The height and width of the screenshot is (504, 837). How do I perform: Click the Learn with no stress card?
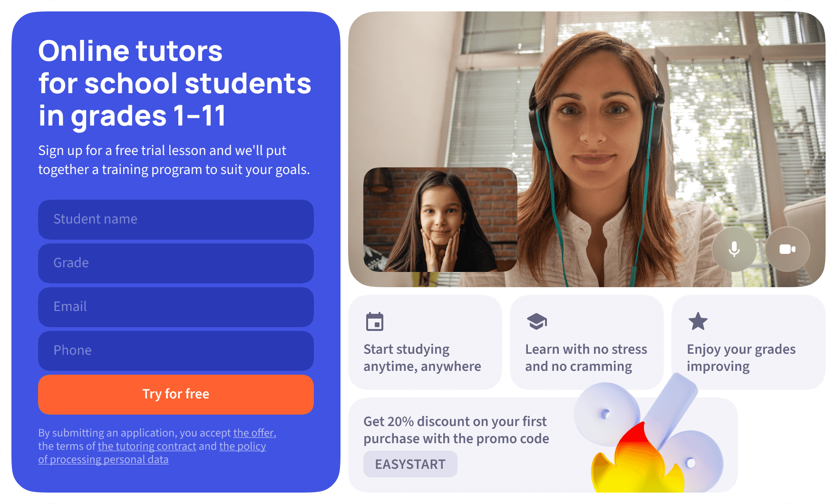click(x=587, y=342)
